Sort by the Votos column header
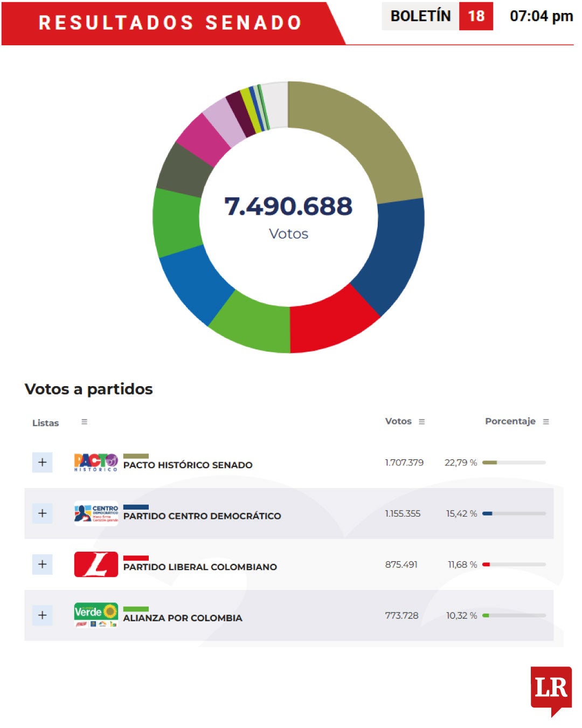 pos(398,421)
